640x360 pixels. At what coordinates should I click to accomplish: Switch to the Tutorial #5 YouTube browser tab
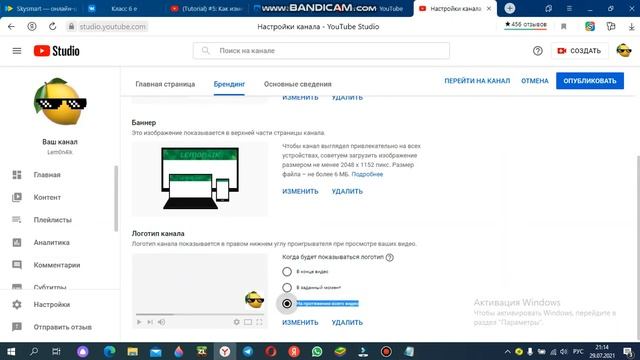tap(207, 9)
